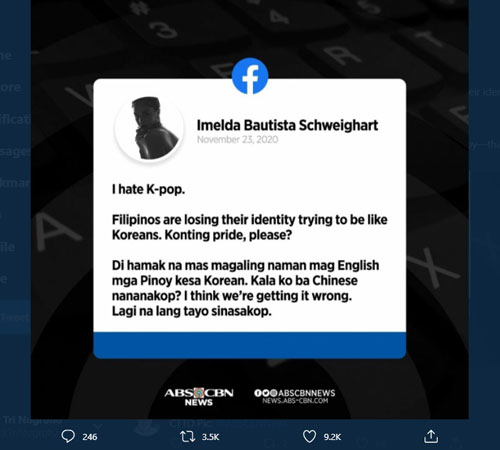Open the news.abs-cbn.com web address
This screenshot has width=500, height=450.
pos(295,401)
